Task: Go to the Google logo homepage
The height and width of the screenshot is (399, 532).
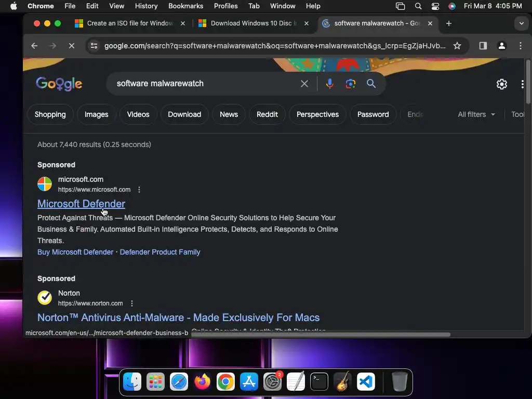Action: [x=59, y=84]
